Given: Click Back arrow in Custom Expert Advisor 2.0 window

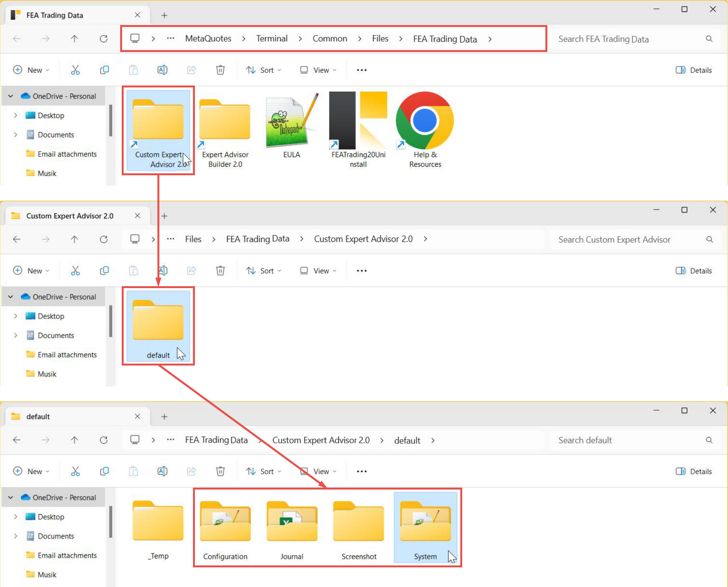Looking at the screenshot, I should coord(17,239).
